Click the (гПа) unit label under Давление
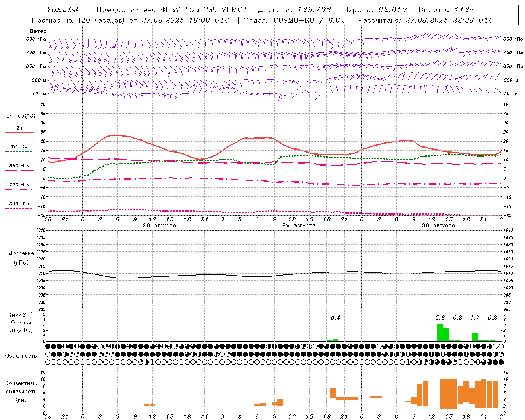Image resolution: width=525 pixels, height=420 pixels. tap(21, 263)
